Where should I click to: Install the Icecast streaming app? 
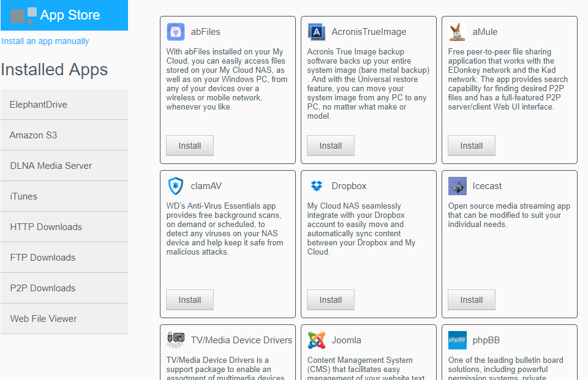click(x=471, y=300)
